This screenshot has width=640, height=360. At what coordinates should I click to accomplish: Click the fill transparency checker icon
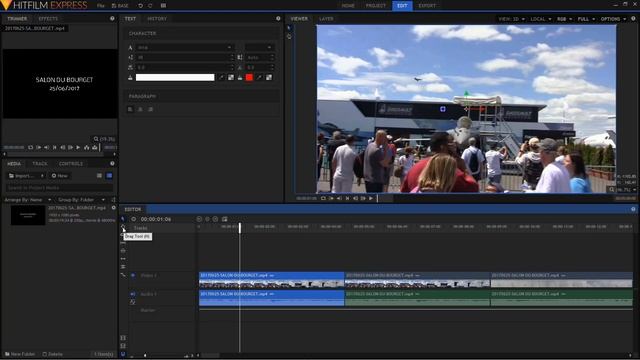[x=231, y=77]
